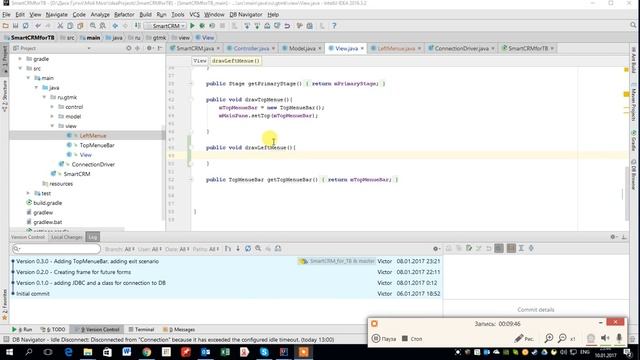Viewport: 640px width, 360px height.
Task: Select commit Version 0.2.0 Creating frame
Action: point(226,272)
